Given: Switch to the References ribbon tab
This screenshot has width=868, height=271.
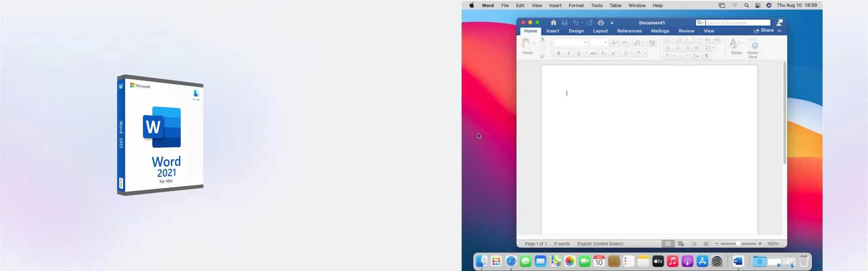Looking at the screenshot, I should [629, 31].
